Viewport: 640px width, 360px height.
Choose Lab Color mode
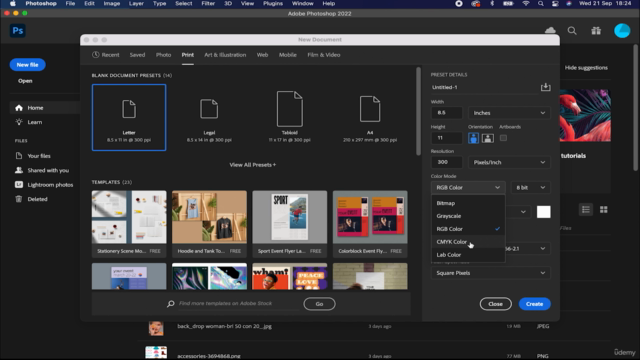(468, 255)
